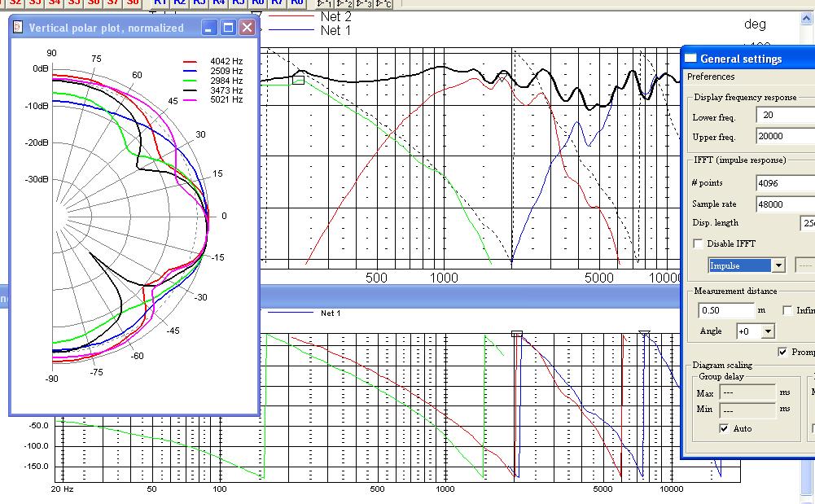This screenshot has width=815, height=504.
Task: Click the Upper freq. field showing 20000
Action: pos(786,136)
